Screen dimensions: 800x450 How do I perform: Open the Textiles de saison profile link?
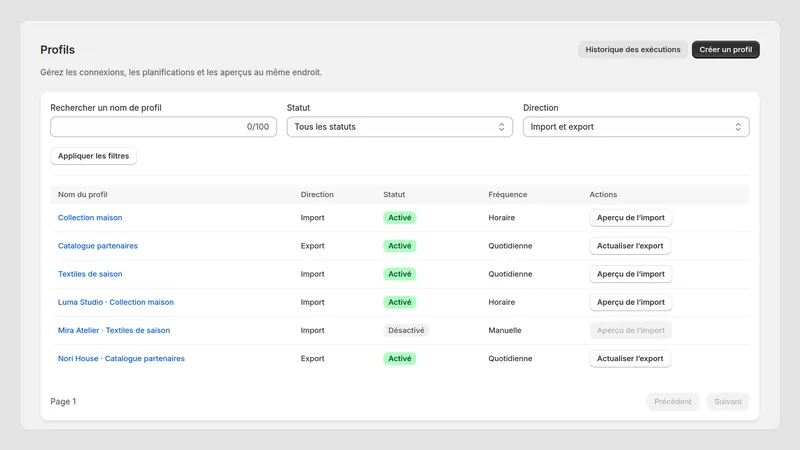(90, 274)
